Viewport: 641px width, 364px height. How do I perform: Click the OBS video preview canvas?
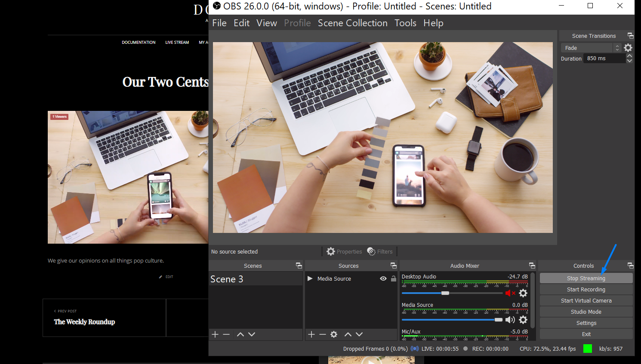coord(383,138)
